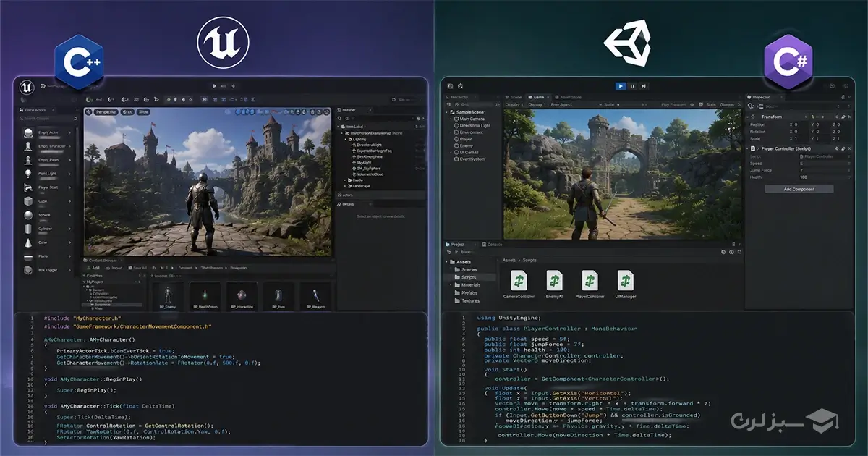Toggle Stats overlay in Unity Game view
This screenshot has height=456, width=868.
(711, 105)
